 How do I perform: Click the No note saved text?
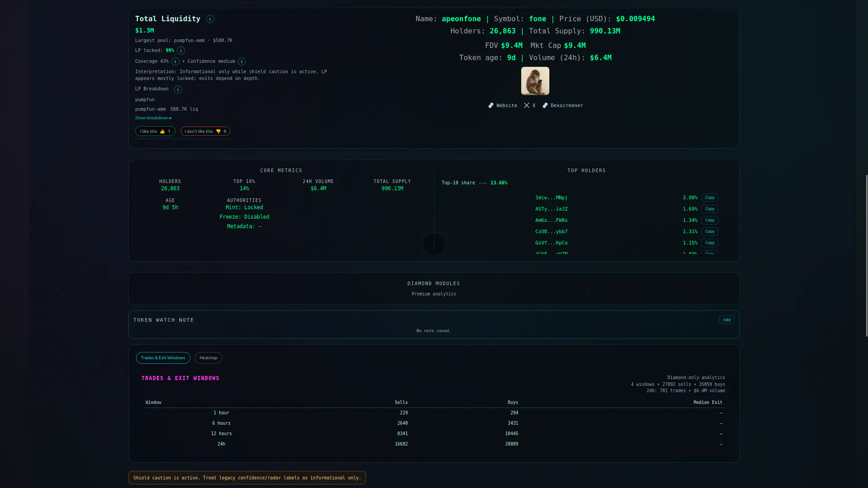tap(434, 331)
